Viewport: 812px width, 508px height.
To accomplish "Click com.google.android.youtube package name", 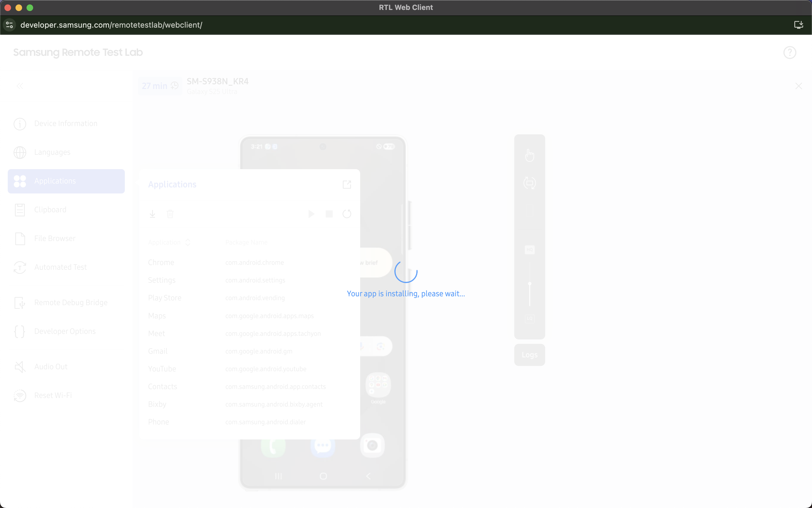I will point(265,369).
